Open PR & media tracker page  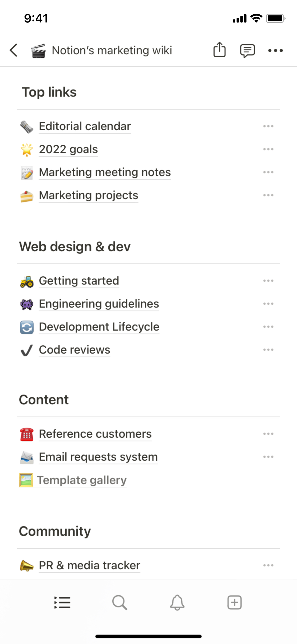click(x=89, y=565)
